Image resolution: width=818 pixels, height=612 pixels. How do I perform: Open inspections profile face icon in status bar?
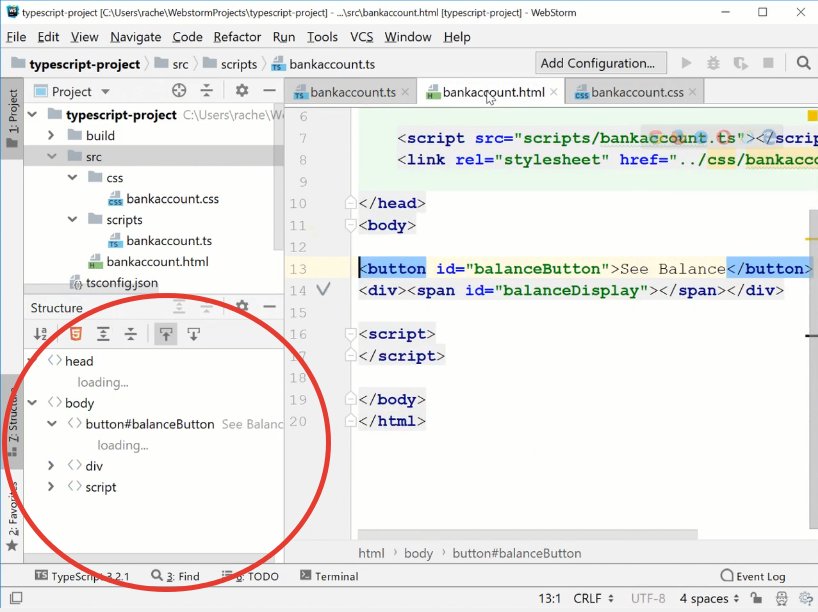[x=781, y=598]
